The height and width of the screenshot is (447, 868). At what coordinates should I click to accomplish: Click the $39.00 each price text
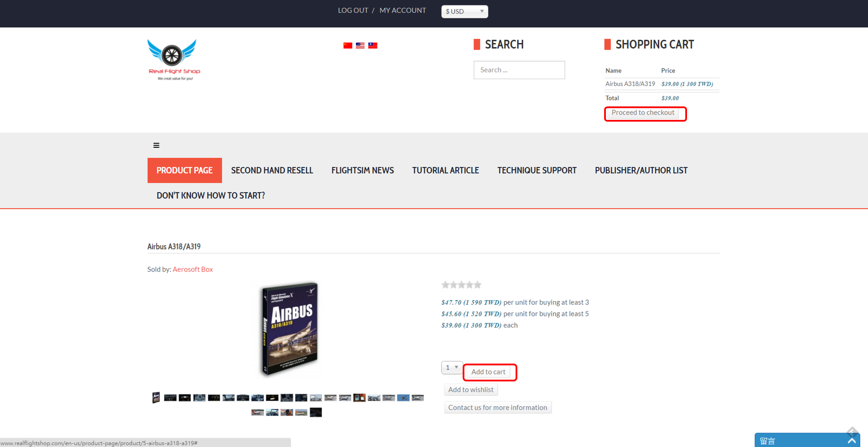(x=471, y=325)
